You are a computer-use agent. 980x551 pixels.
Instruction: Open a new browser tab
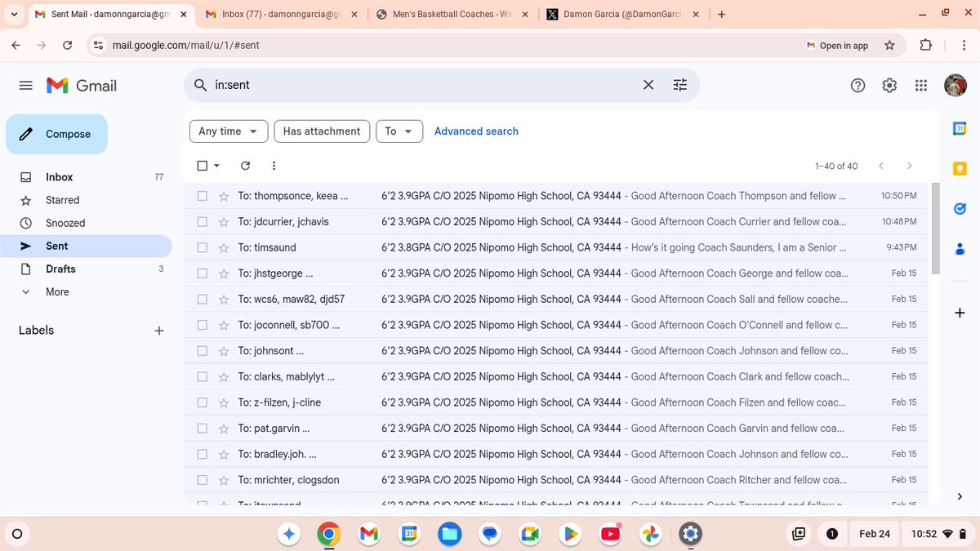[x=721, y=14]
